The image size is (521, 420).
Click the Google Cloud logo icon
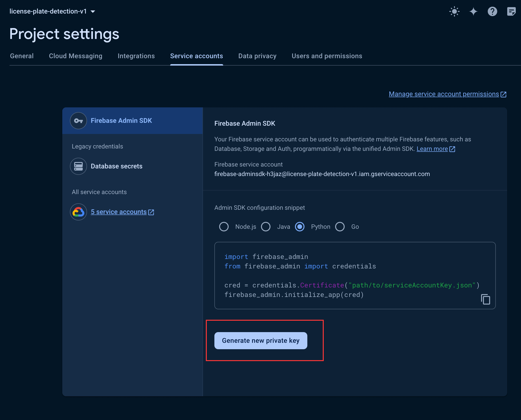(x=78, y=212)
